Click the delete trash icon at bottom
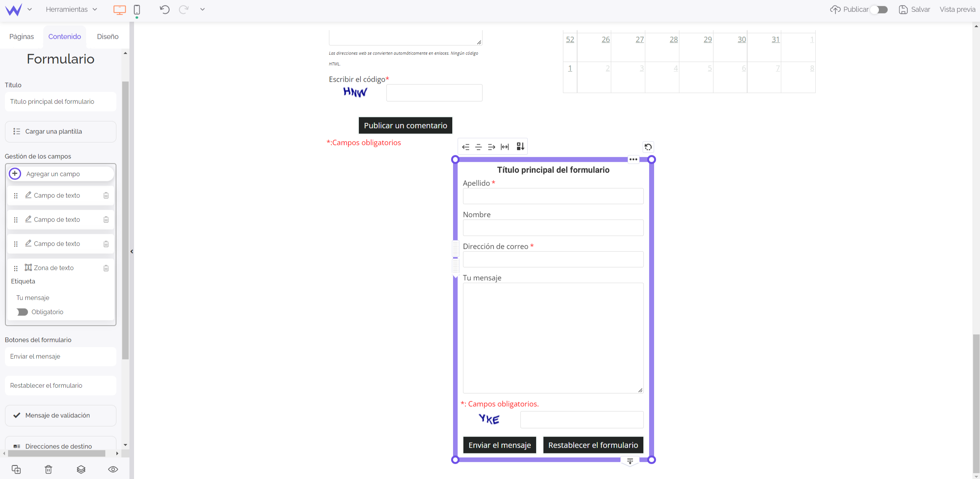This screenshot has width=980, height=479. click(49, 469)
